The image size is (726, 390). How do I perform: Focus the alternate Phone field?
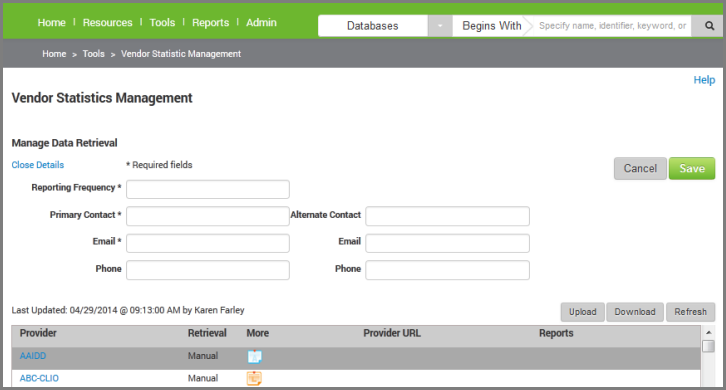(x=447, y=270)
